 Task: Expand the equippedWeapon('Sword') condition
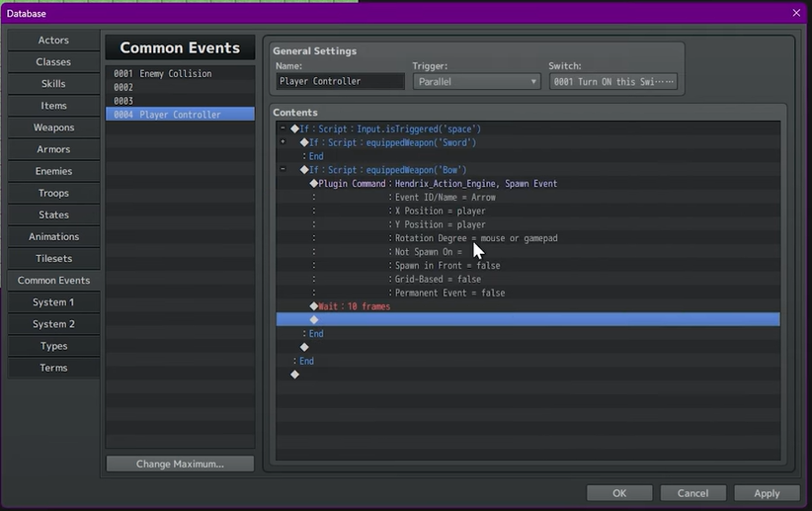coord(284,142)
